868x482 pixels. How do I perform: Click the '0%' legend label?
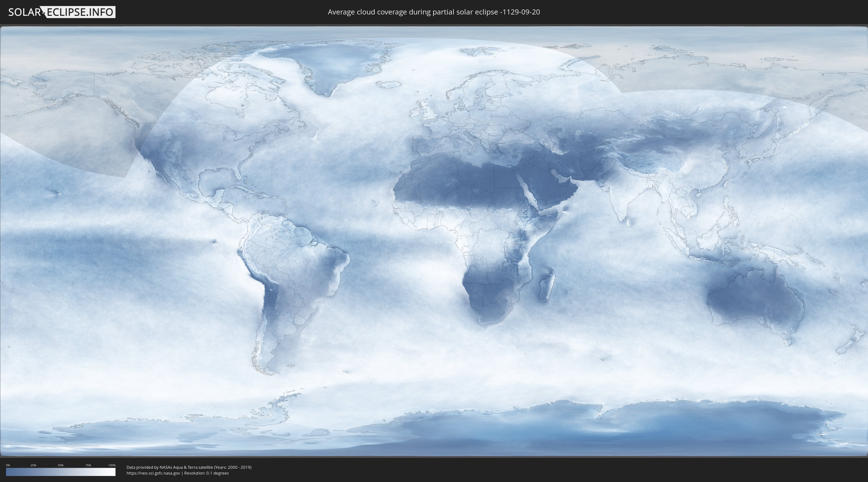pos(8,465)
